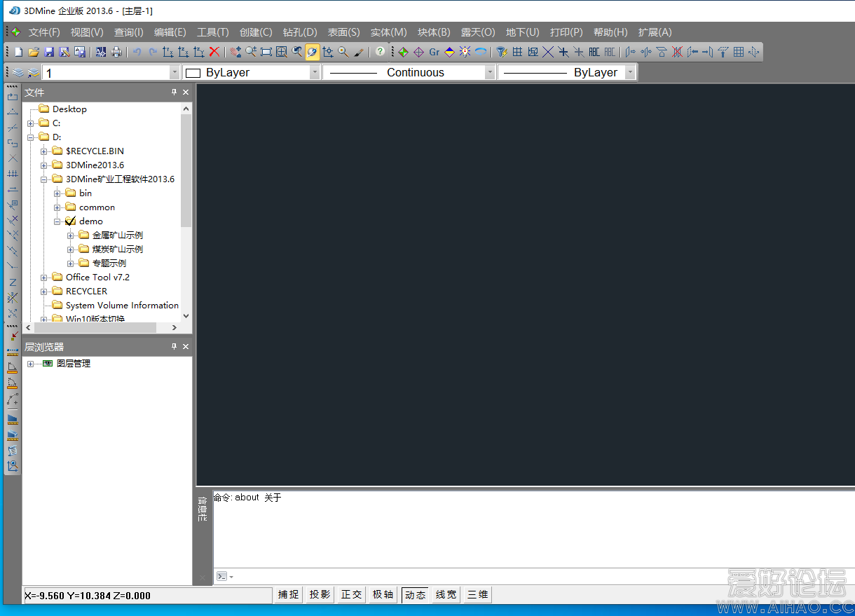Open the ByLayer color dropdown with swatch
855x616 pixels.
315,72
